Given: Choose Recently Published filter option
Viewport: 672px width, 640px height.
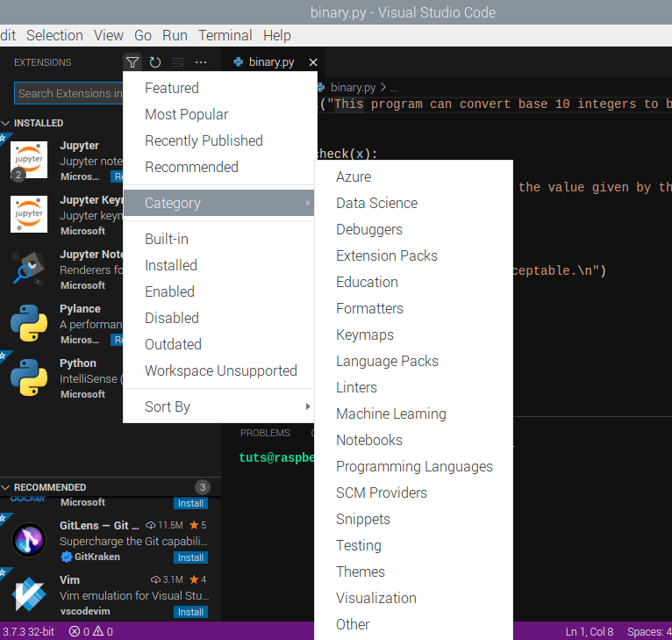Looking at the screenshot, I should coord(218,140).
